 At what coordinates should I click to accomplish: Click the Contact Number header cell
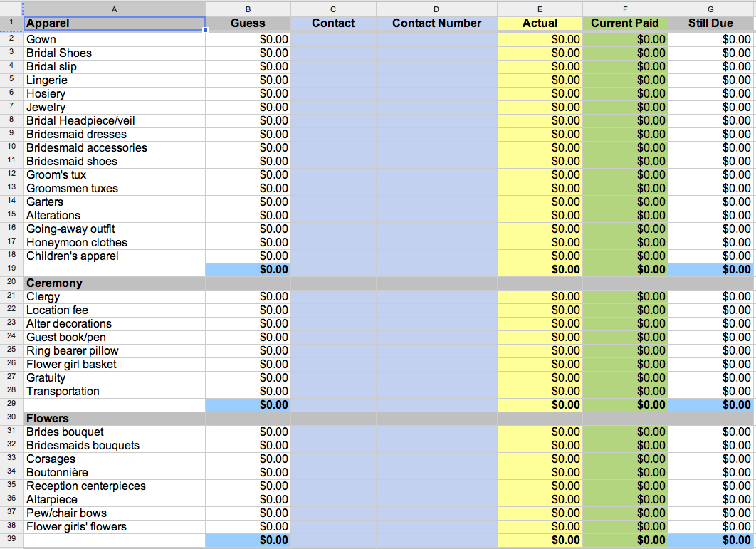pyautogui.click(x=436, y=23)
